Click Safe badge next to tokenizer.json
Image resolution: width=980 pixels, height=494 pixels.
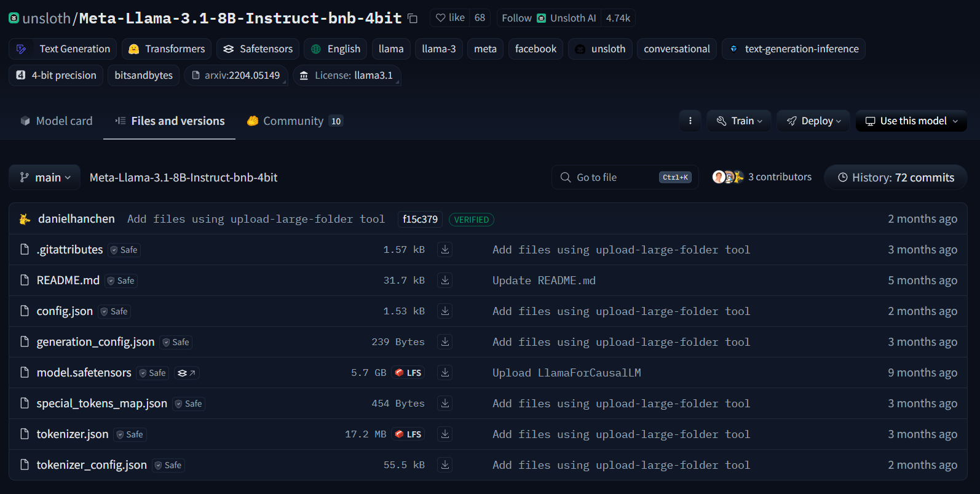coord(130,434)
